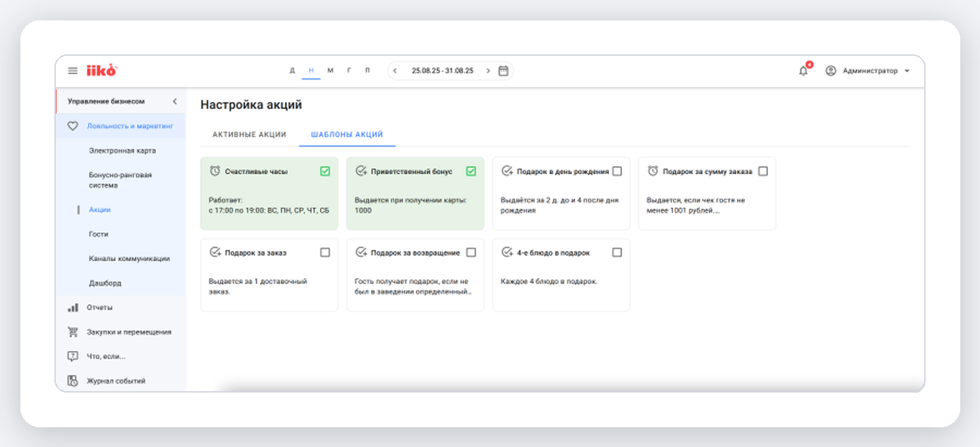980x447 pixels.
Task: Click the clock icon on Подарок за сумму заказа
Action: coord(653,171)
